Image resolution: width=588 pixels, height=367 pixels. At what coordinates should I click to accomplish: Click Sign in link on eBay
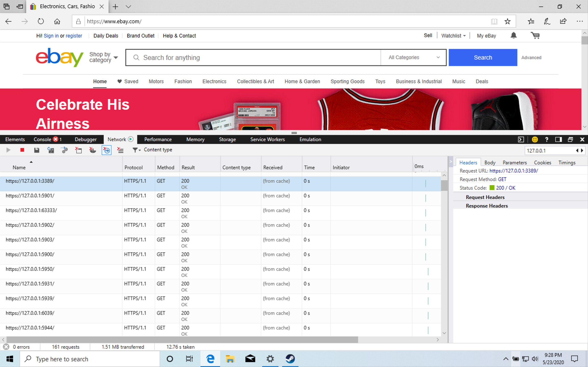point(51,36)
